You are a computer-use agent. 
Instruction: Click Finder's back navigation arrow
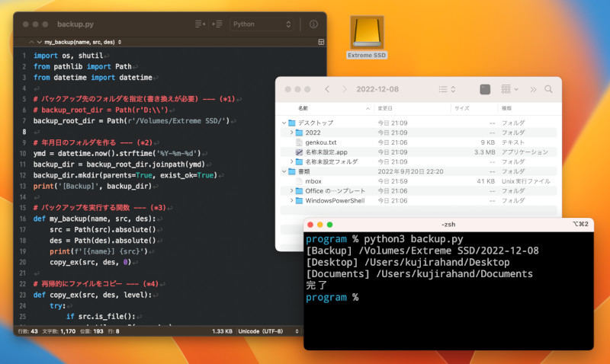326,89
